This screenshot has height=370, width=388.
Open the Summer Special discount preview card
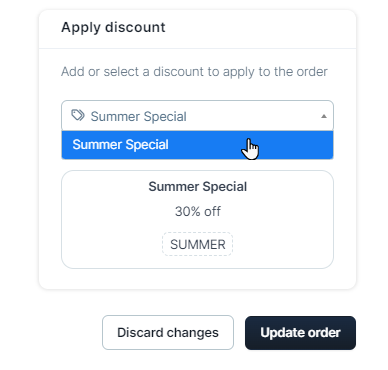197,220
